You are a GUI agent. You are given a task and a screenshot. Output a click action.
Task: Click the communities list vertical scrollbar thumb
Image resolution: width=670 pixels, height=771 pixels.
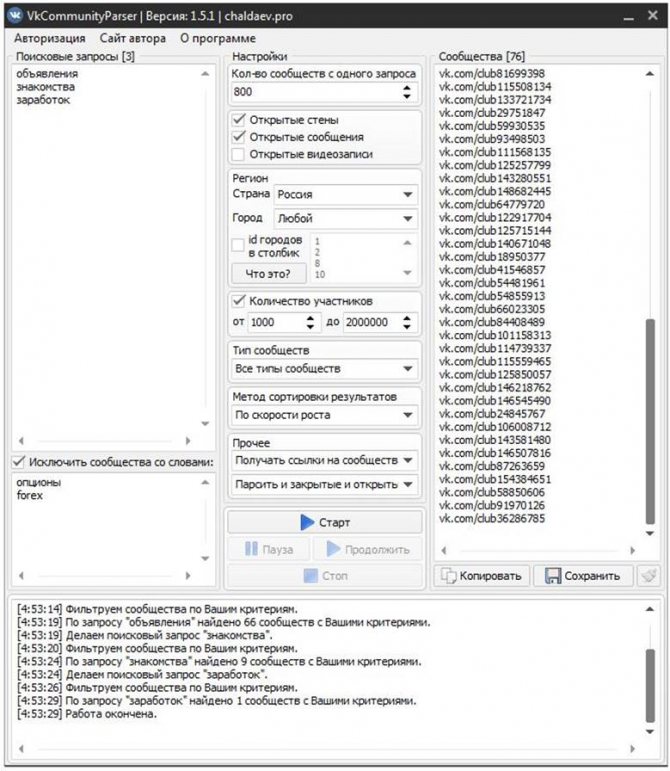[x=650, y=421]
